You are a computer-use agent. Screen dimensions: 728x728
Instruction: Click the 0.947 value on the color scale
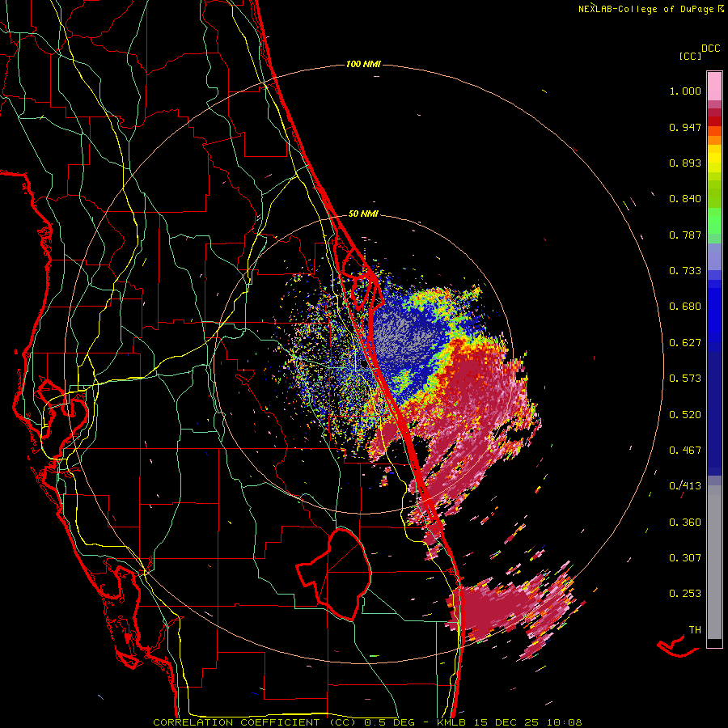685,127
